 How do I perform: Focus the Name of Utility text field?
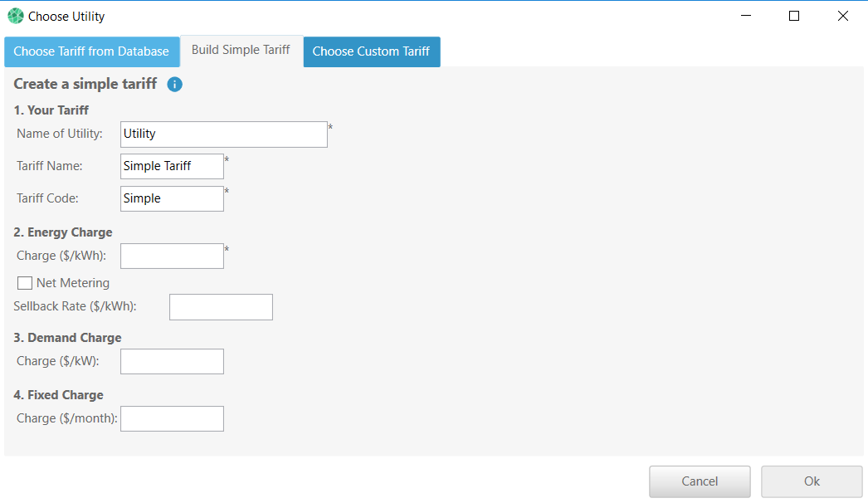point(223,134)
